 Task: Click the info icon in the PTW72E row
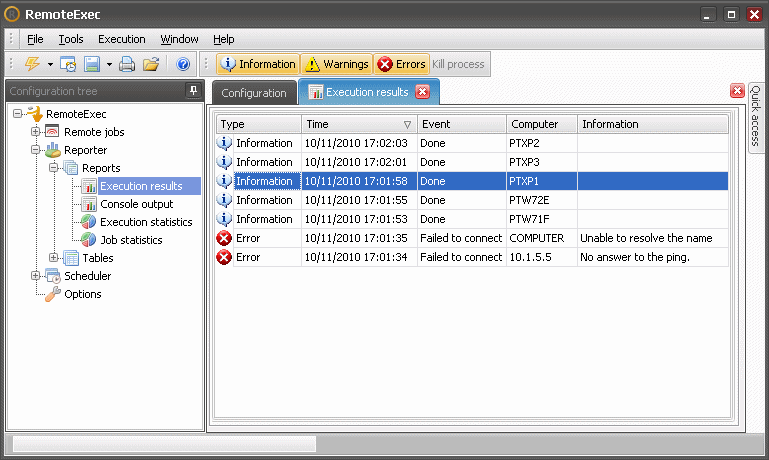[224, 200]
